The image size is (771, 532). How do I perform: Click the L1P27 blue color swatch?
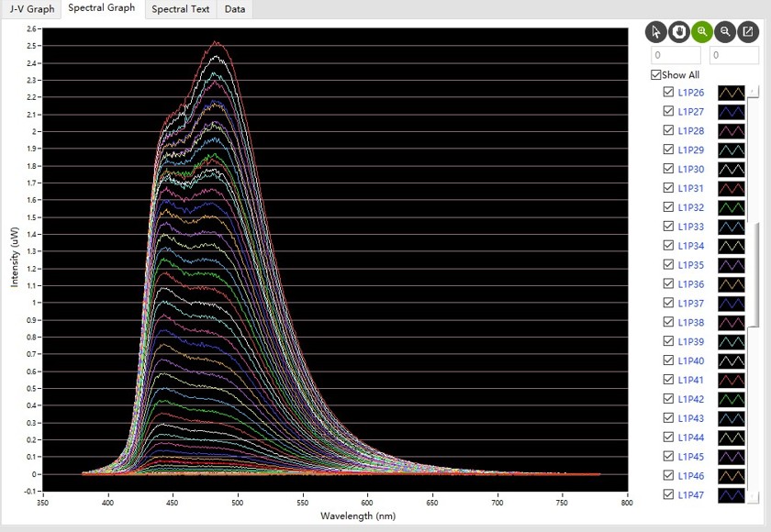tap(732, 112)
